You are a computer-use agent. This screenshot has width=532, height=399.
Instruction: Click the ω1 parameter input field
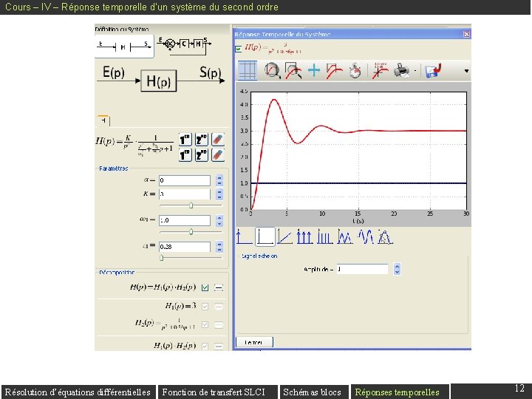[x=185, y=220]
